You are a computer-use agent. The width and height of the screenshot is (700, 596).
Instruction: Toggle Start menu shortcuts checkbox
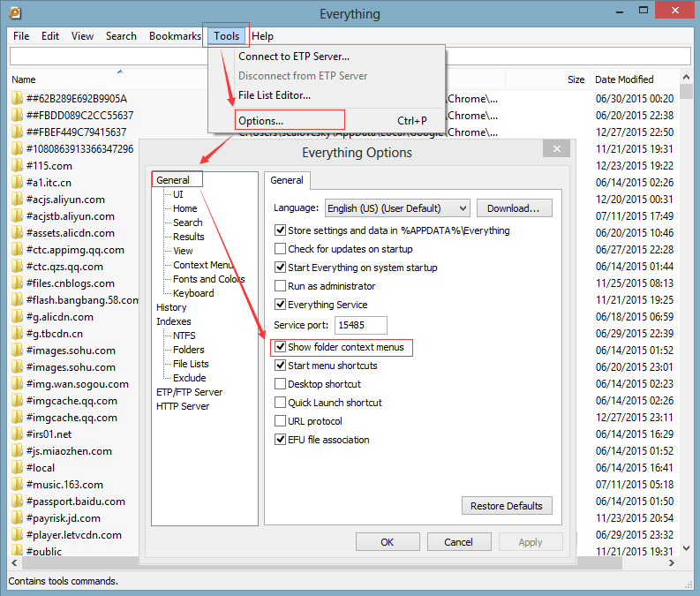280,366
